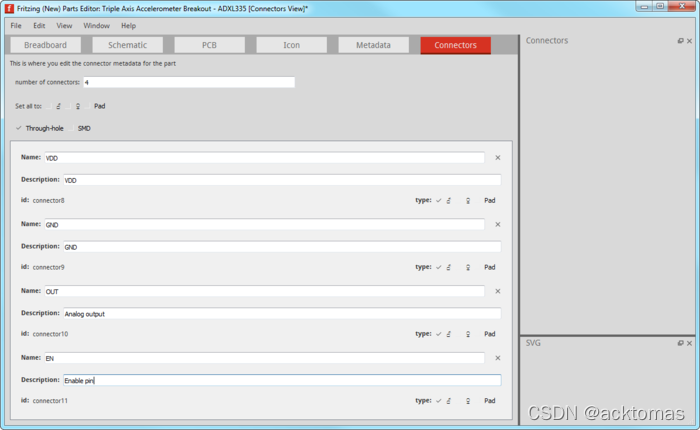Viewport: 700px width, 430px height.
Task: Choose Pad type for connector9 GND
Action: click(486, 267)
